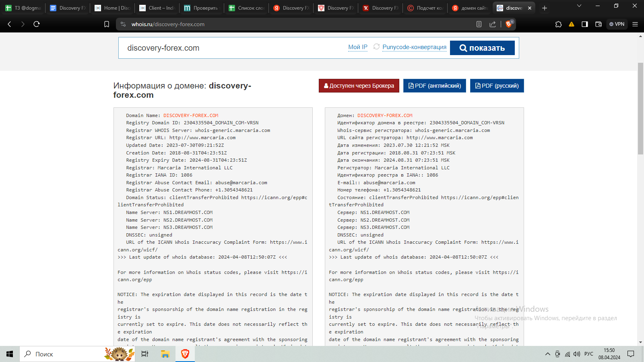Open Task View on the taskbar

145,354
